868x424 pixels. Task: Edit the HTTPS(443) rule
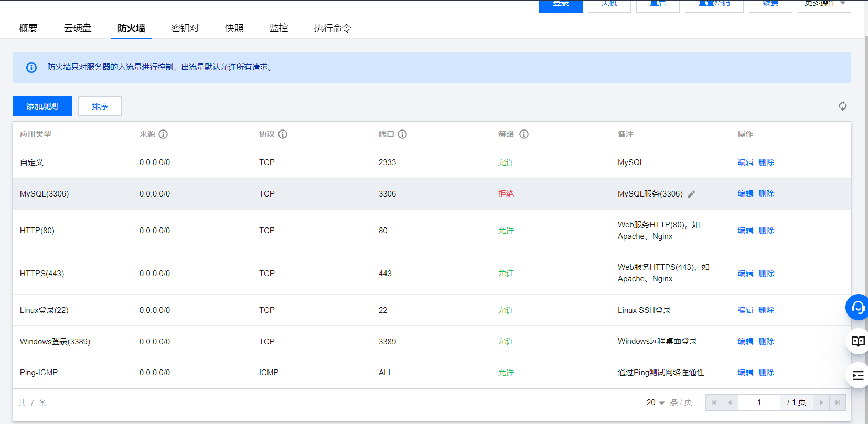coord(745,274)
